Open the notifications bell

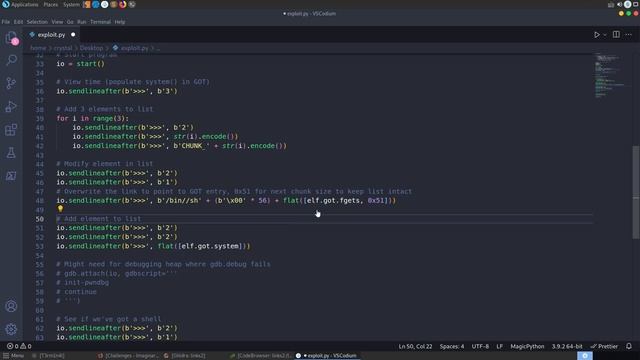(629, 346)
